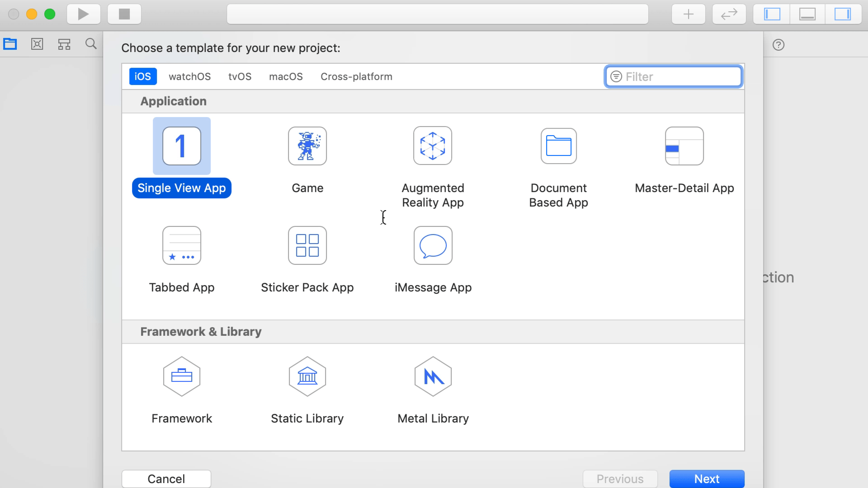
Task: Click the 'Framework' label text
Action: coord(182,418)
